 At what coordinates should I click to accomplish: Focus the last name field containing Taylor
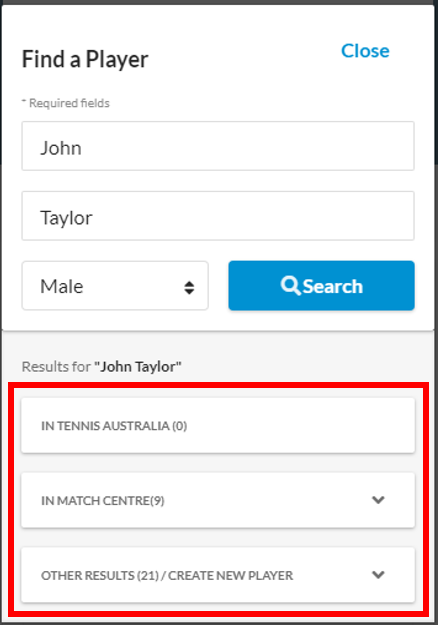tap(218, 216)
